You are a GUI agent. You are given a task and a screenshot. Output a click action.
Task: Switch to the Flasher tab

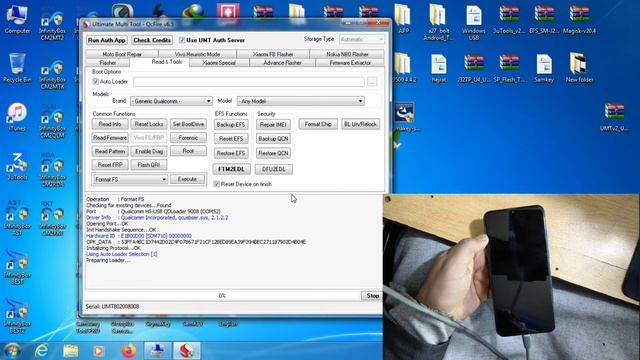pos(108,62)
